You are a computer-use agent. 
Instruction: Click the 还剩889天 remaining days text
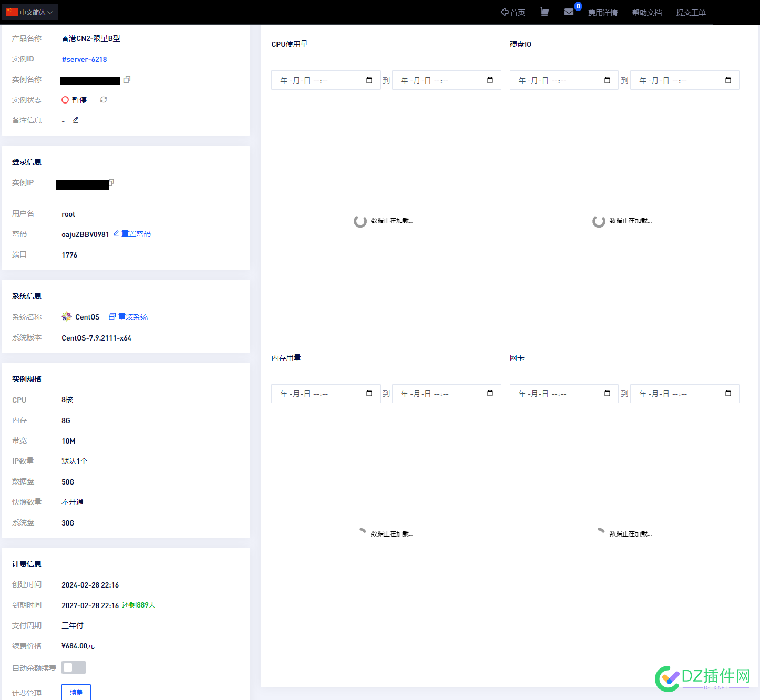pyautogui.click(x=139, y=605)
